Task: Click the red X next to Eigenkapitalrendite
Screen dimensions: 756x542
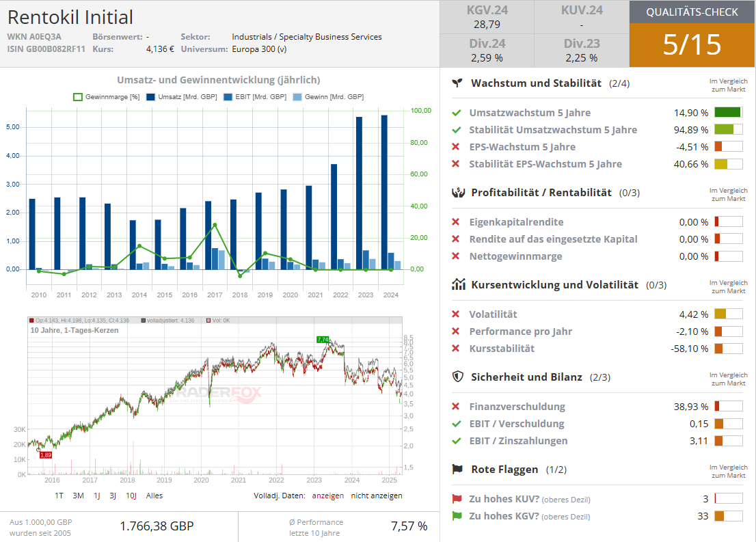Action: coord(456,222)
